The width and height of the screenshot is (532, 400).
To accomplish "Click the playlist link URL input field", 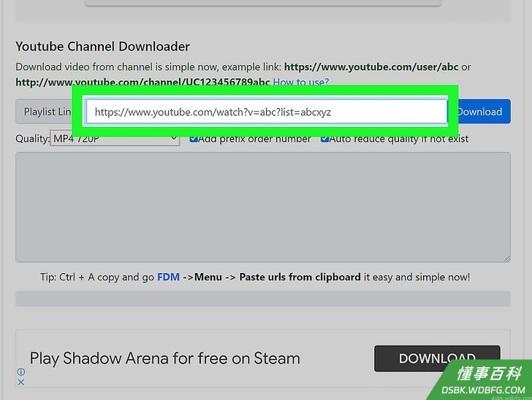I will tap(267, 112).
